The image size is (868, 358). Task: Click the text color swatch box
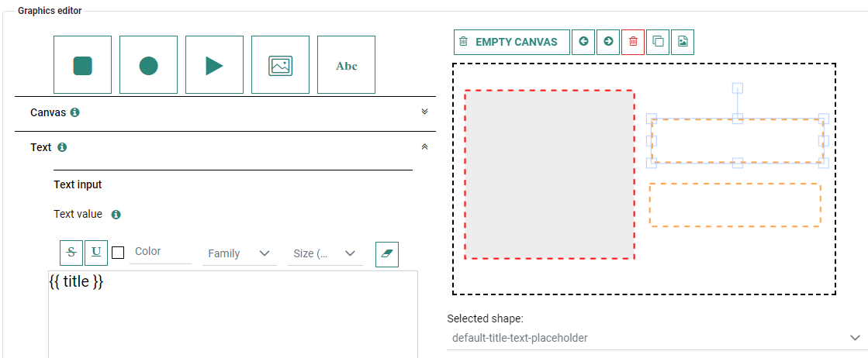(118, 252)
